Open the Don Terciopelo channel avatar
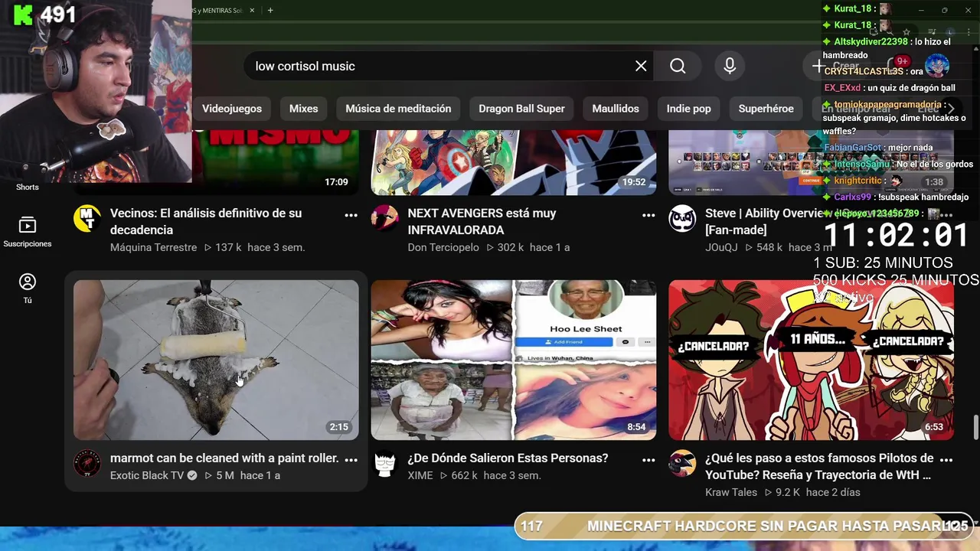The height and width of the screenshot is (551, 980). 384,219
